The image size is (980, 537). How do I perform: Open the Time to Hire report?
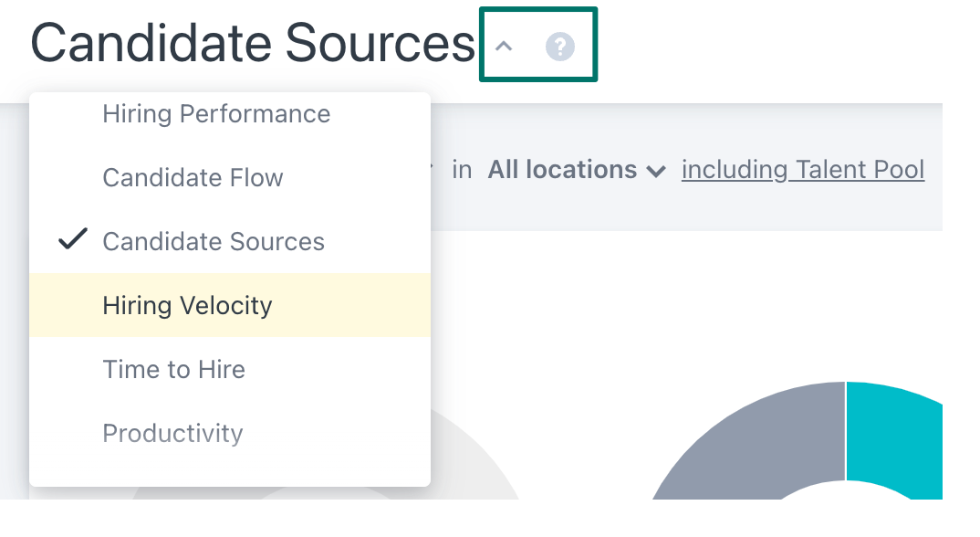[173, 369]
